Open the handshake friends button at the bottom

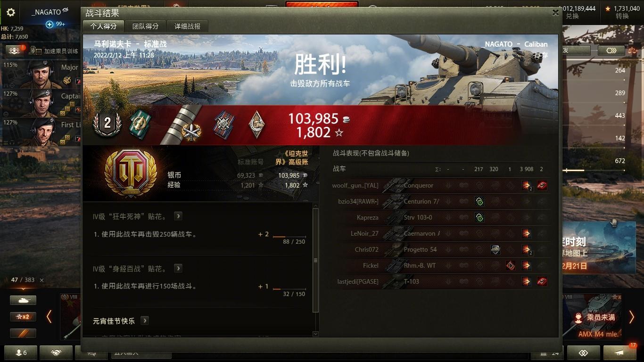(56, 353)
